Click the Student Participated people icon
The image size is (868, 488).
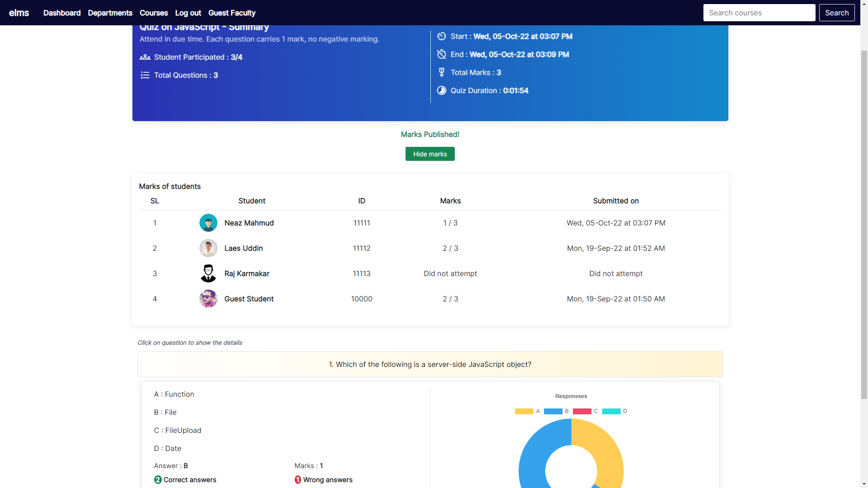[145, 57]
